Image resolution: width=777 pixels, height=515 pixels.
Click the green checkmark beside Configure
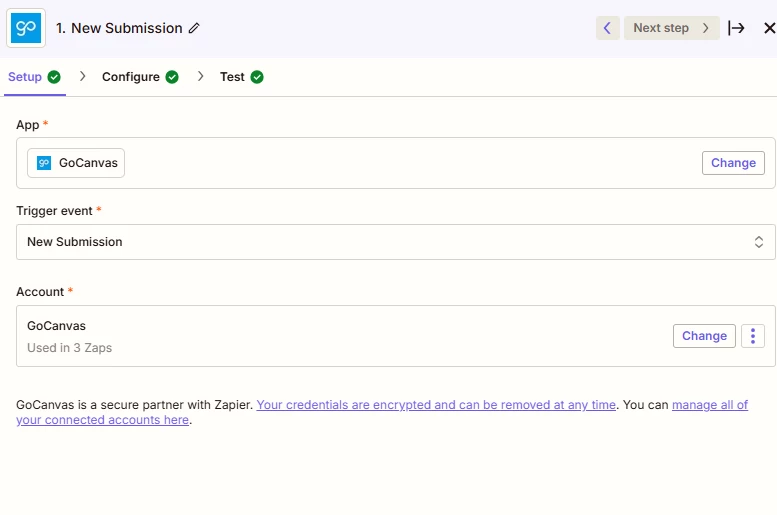point(172,77)
